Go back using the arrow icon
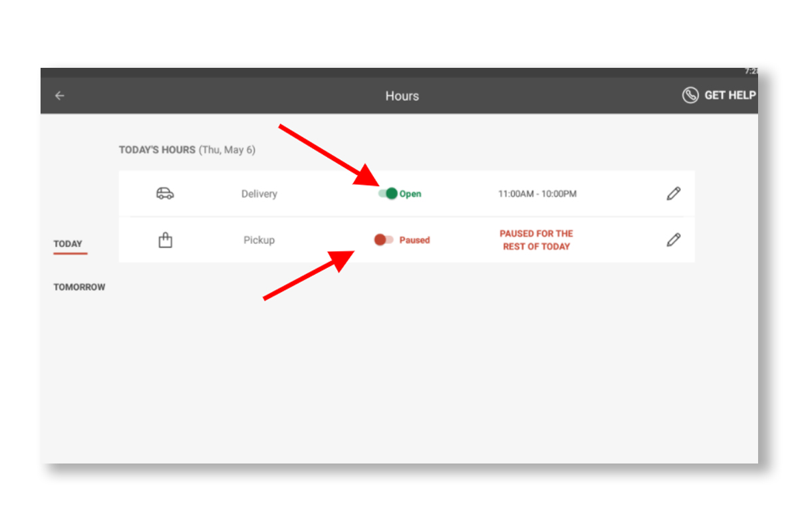 [60, 96]
